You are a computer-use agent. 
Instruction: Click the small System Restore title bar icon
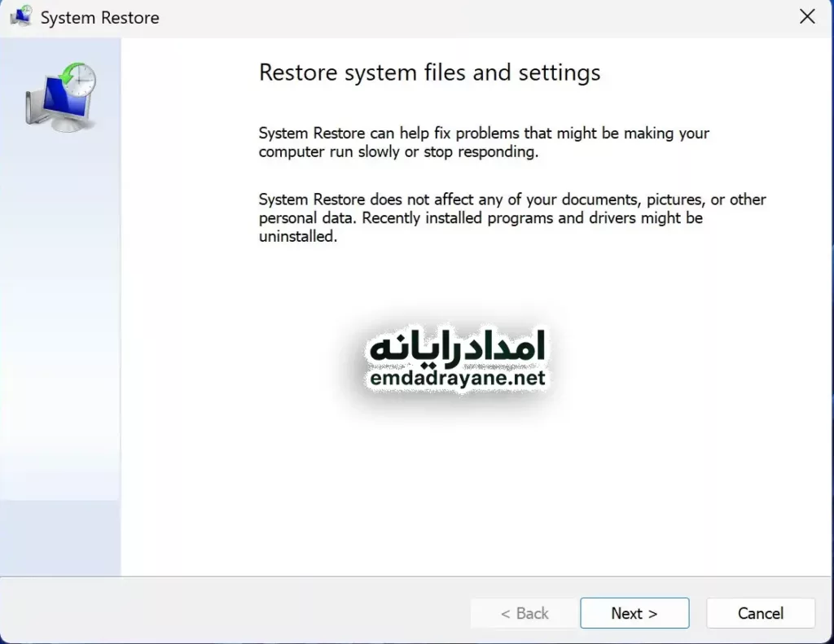click(x=21, y=17)
